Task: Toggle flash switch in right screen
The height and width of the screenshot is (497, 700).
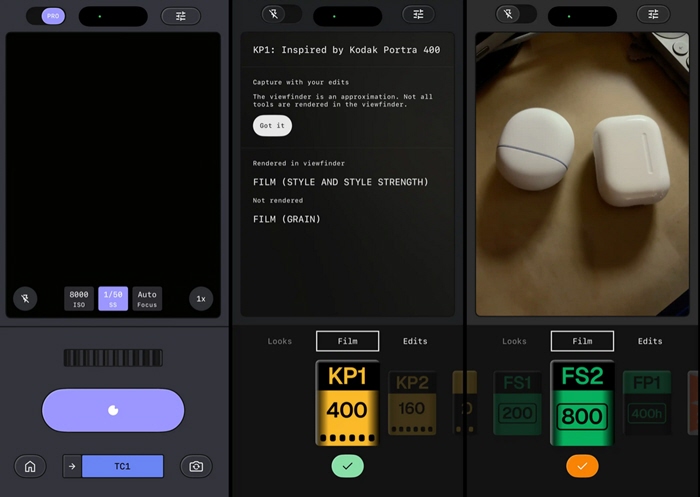Action: click(x=516, y=14)
